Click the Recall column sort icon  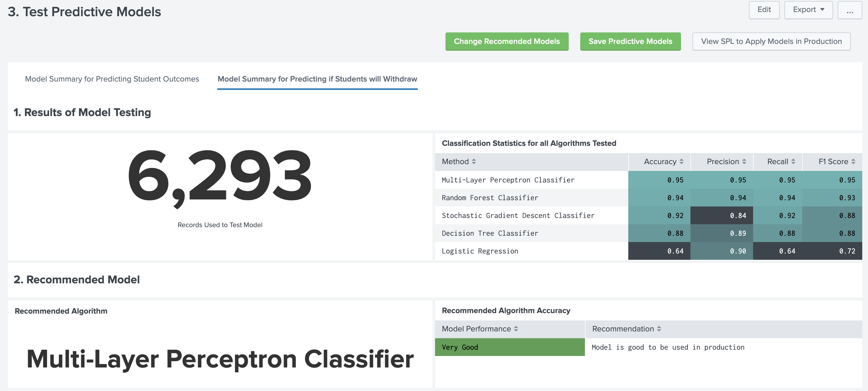point(793,162)
